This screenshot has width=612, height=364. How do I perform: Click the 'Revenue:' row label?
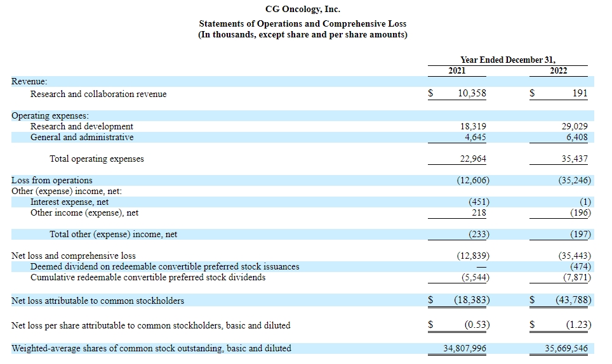click(x=29, y=81)
